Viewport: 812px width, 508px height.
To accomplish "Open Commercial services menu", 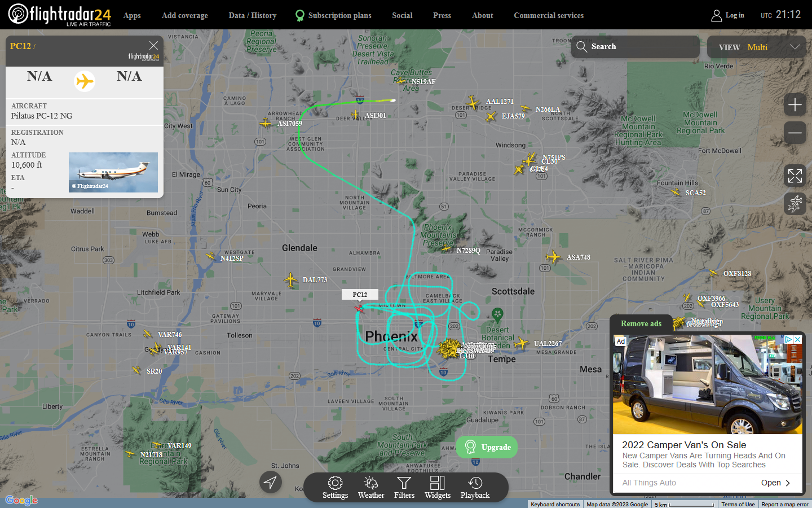I will 549,15.
